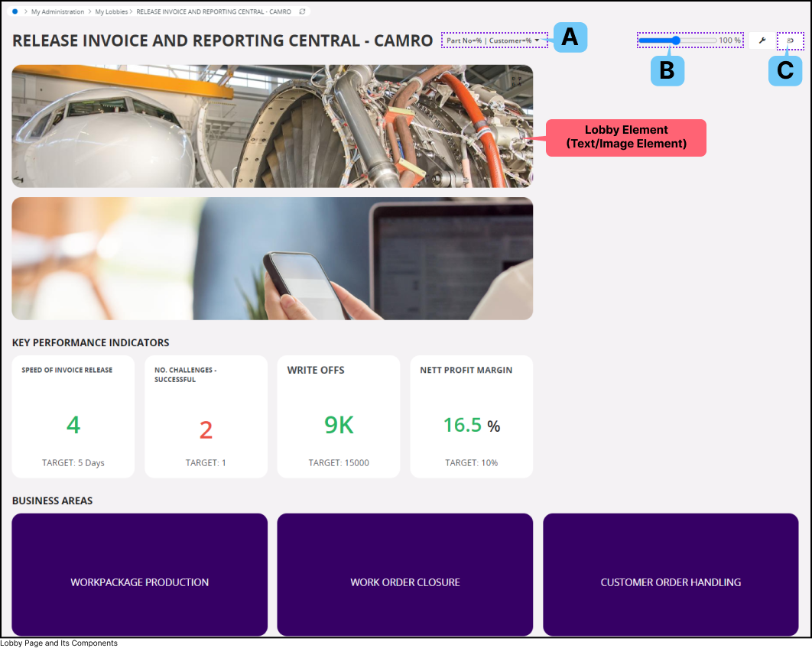
Task: Open Nett Profit Margin KPI card
Action: point(471,416)
